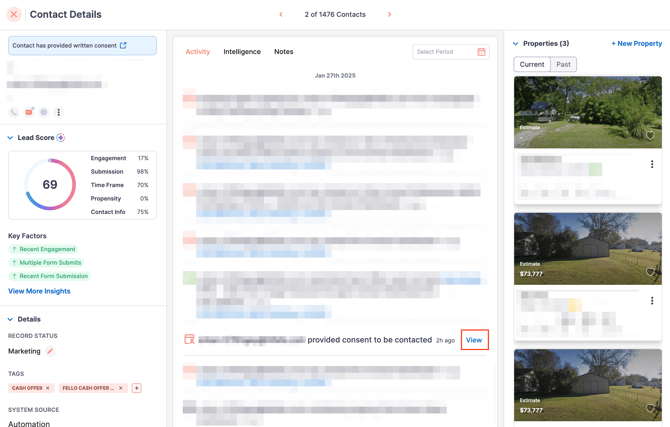
Task: Click the phone call icon
Action: coord(14,112)
